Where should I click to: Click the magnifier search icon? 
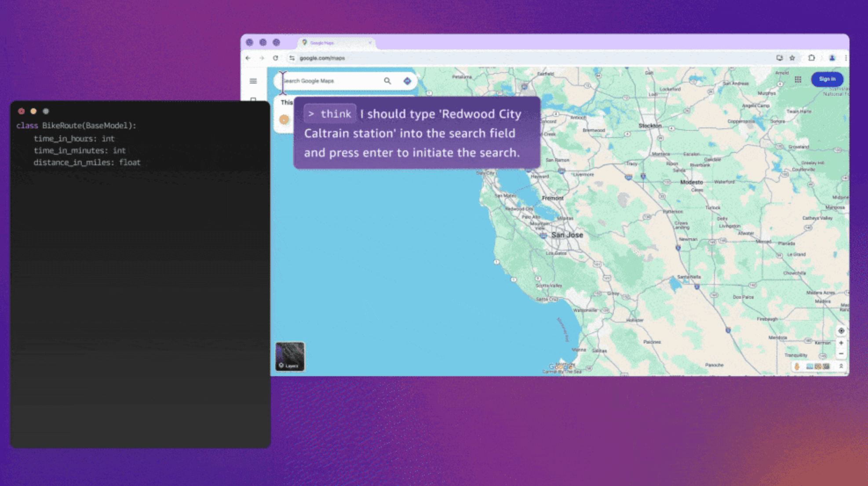[x=387, y=81]
